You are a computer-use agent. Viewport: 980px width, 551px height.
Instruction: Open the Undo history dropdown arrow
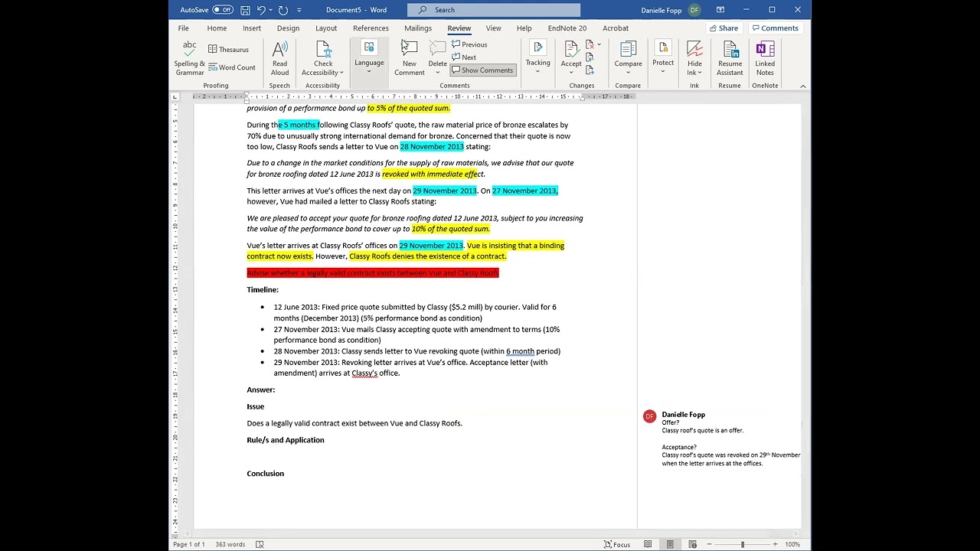(271, 10)
